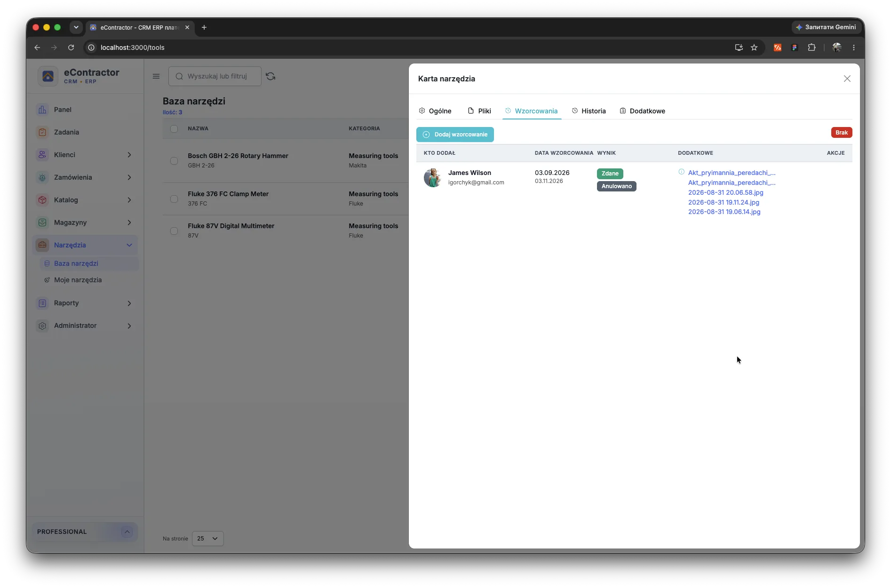Click the Fluke 87V Digital Multimeter name
The image size is (891, 588).
[231, 226]
